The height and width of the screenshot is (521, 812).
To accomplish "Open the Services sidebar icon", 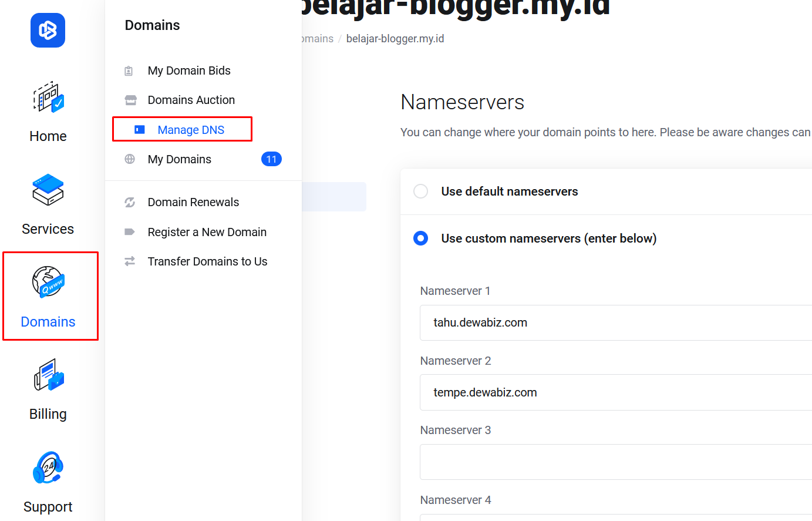I will point(48,190).
